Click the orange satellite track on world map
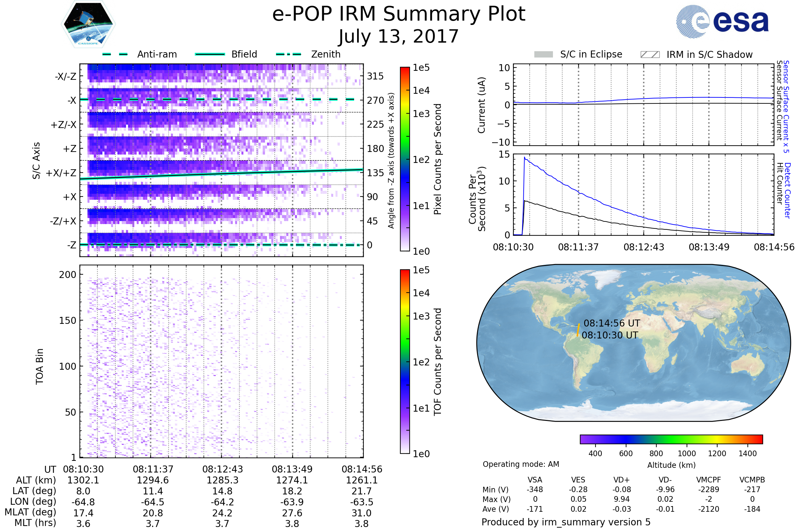 coord(578,330)
